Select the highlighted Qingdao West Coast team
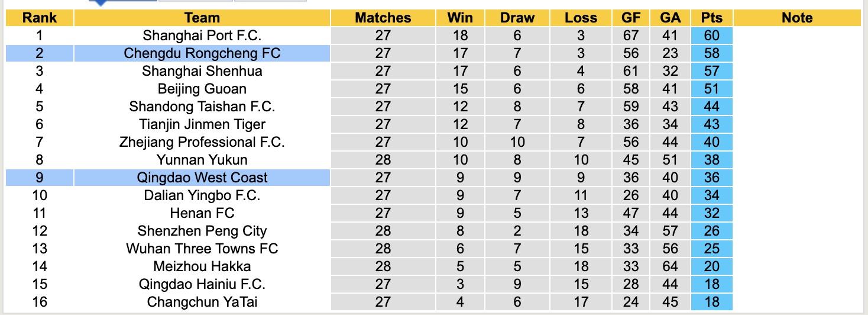 coord(202,178)
